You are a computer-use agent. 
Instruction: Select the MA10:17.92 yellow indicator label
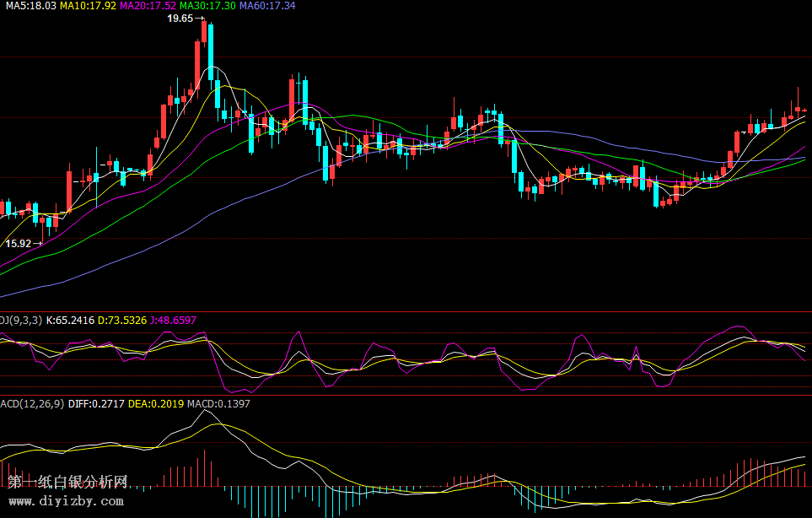pyautogui.click(x=88, y=6)
